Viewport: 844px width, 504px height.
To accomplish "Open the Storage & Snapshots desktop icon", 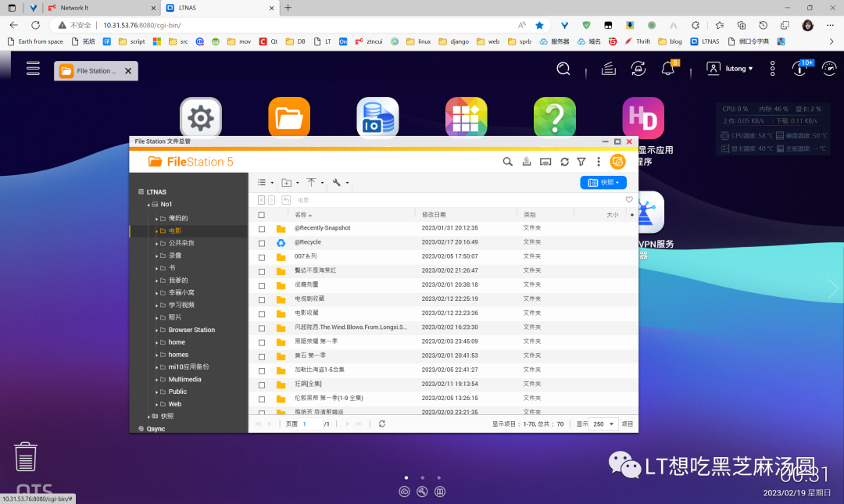I will pyautogui.click(x=377, y=117).
